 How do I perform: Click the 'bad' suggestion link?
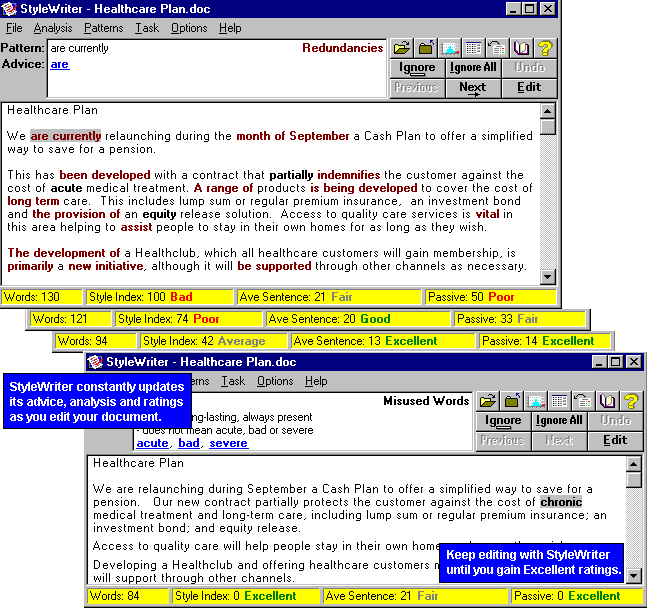(x=189, y=443)
